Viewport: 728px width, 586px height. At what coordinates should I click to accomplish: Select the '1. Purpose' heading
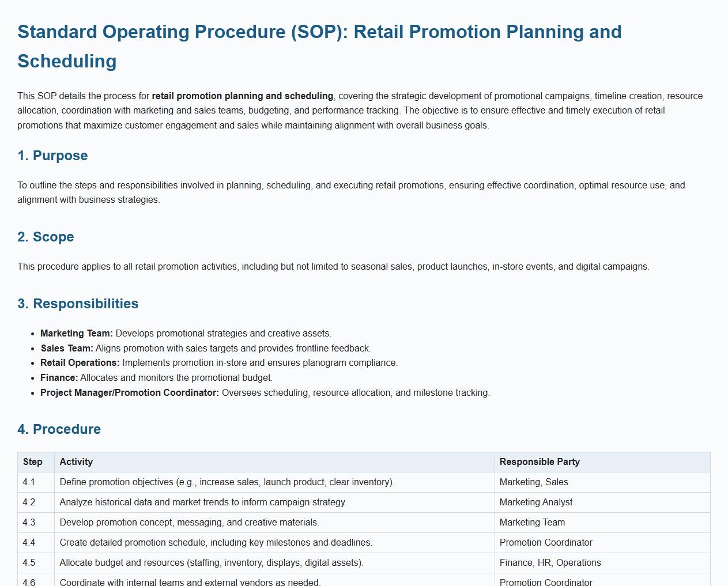[52, 156]
